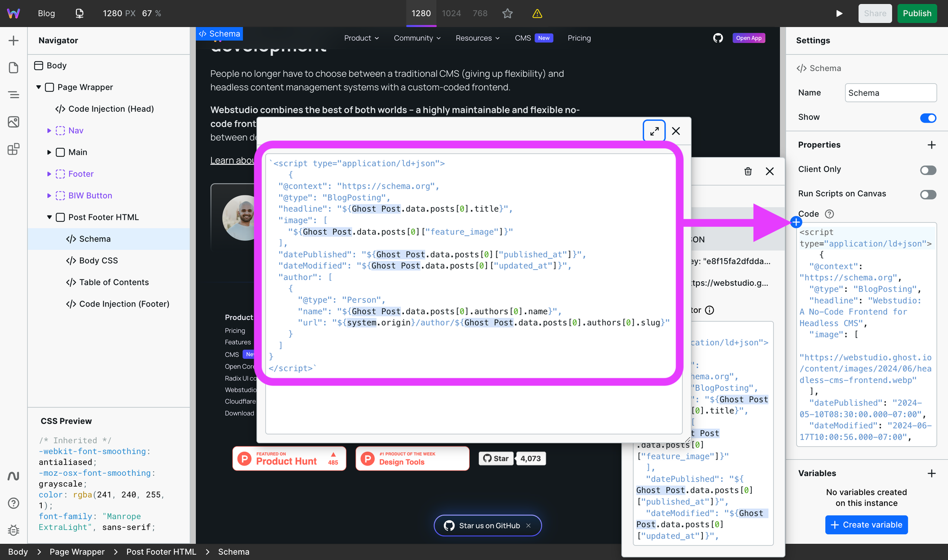Start preview with the play icon
Screen dimensions: 948x560
tap(839, 13)
